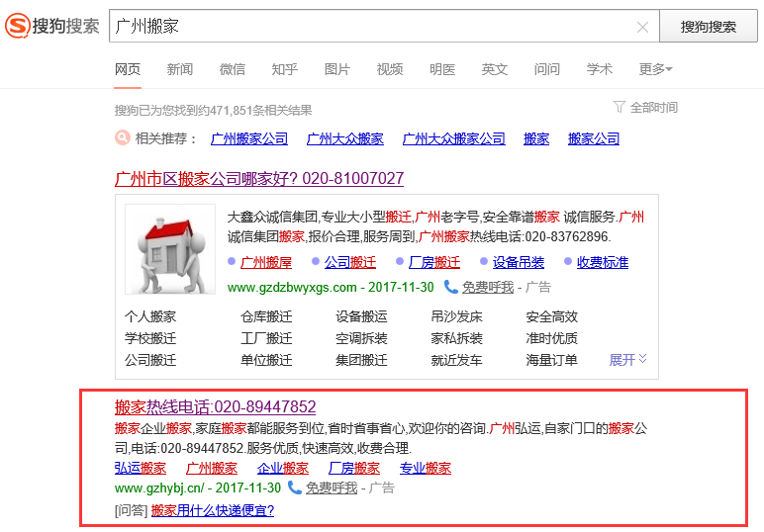The width and height of the screenshot is (764, 532).
Task: Select the 学术 tab
Action: [600, 69]
